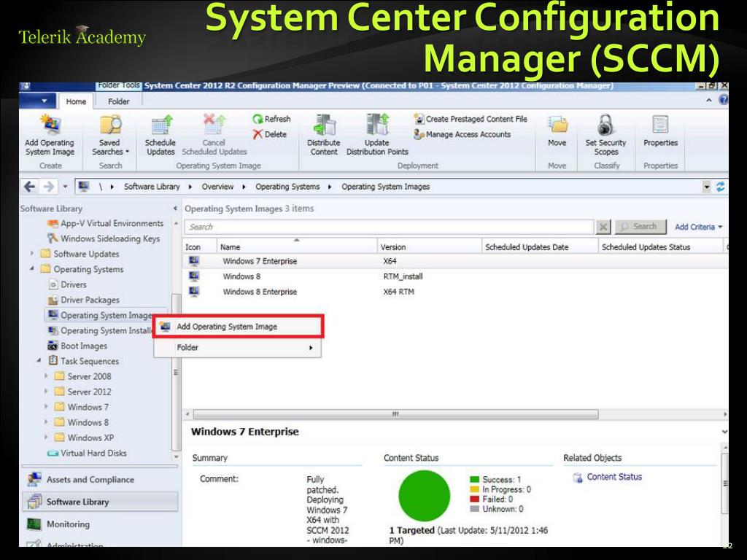The width and height of the screenshot is (747, 560).
Task: Open the Properties ribbon icon
Action: click(x=660, y=125)
